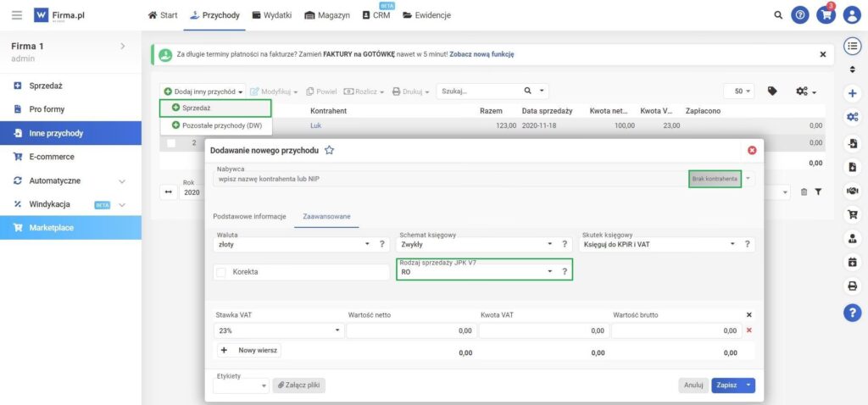Toggle the Korekta checkbox
Viewport: 868px width, 405px height.
coord(222,272)
